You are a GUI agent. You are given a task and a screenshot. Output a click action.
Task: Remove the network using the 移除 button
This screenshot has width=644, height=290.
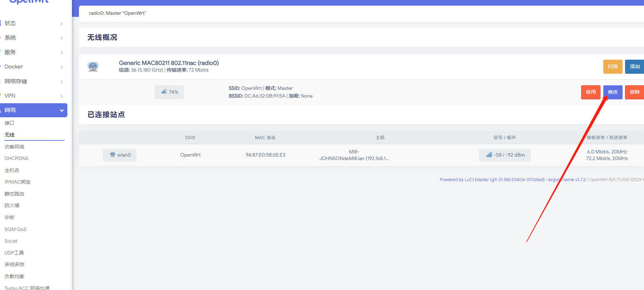635,92
